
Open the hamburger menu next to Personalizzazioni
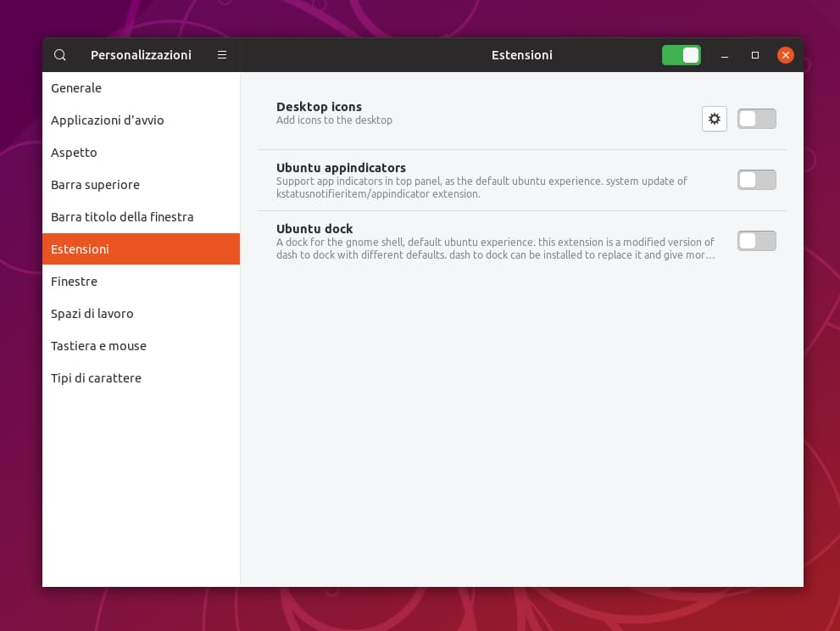(x=222, y=55)
